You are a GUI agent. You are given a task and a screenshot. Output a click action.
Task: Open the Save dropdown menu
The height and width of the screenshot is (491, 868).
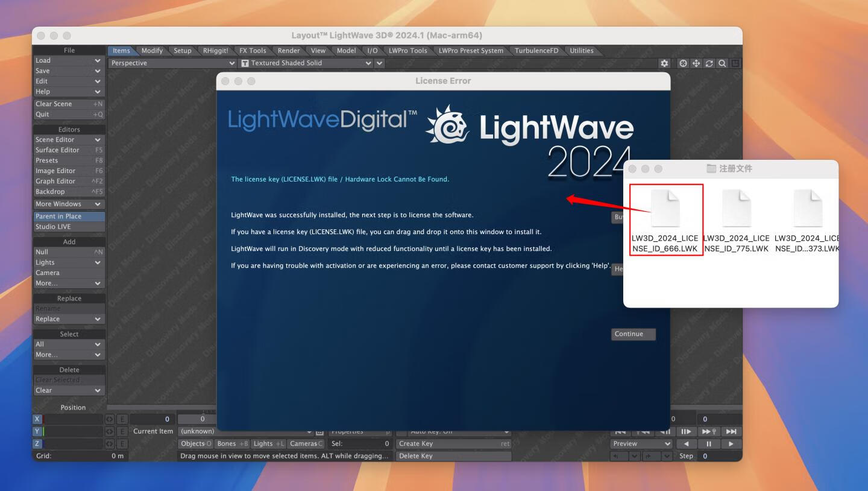[x=69, y=71]
